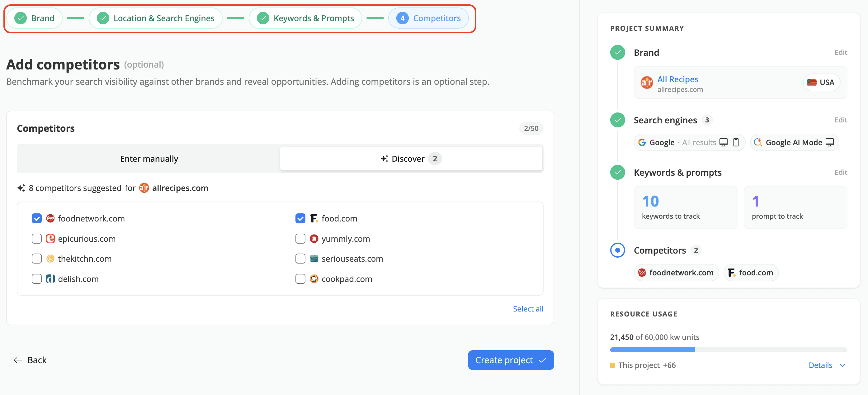Click the 2/50 competitors counter badge
The width and height of the screenshot is (868, 395).
click(531, 128)
